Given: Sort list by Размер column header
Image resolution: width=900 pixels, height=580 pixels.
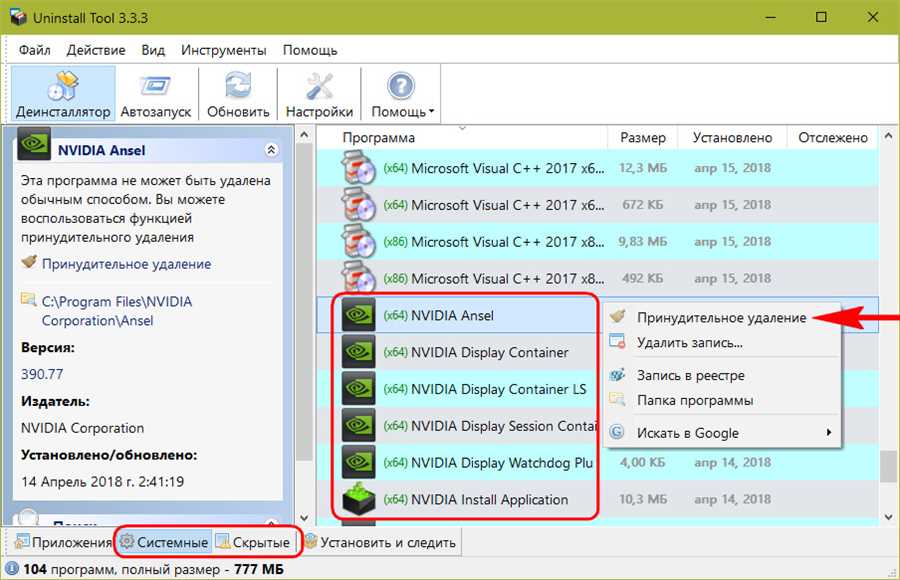Looking at the screenshot, I should click(x=642, y=138).
